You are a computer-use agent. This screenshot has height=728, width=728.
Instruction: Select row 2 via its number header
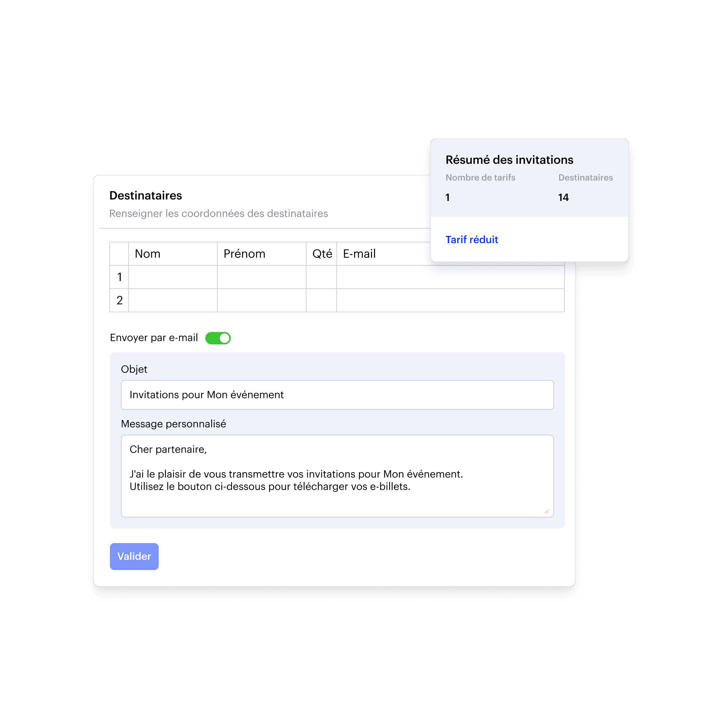click(x=119, y=300)
